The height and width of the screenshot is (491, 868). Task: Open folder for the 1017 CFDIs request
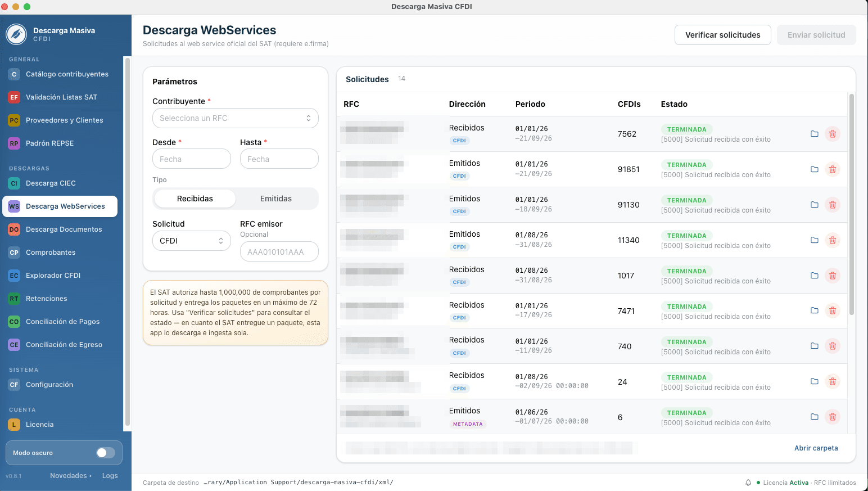[x=814, y=276]
